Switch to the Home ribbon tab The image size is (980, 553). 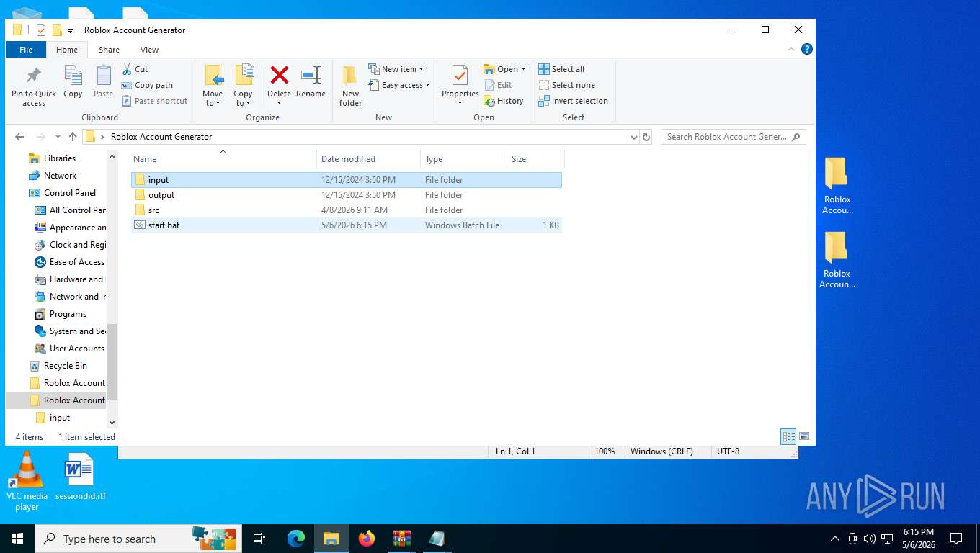click(x=67, y=50)
